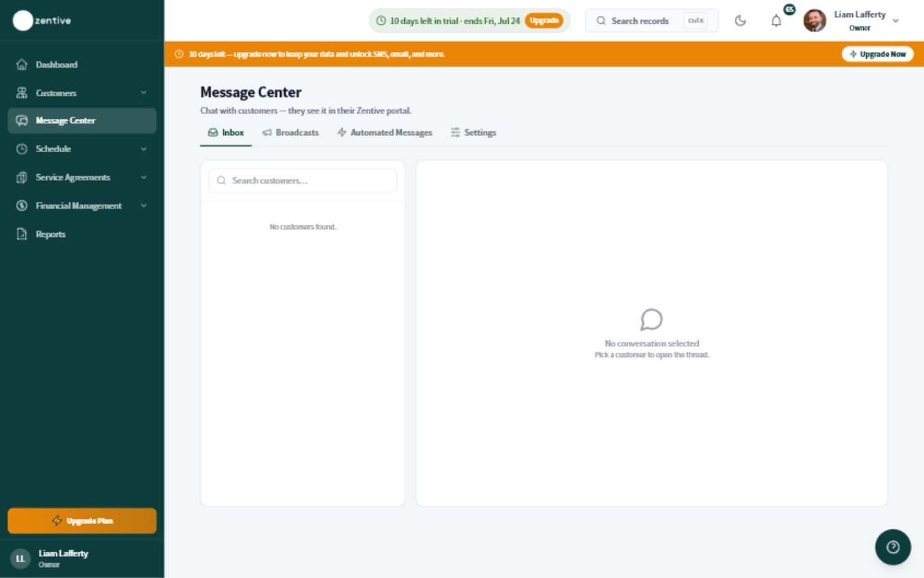The width and height of the screenshot is (924, 578).
Task: Open Reports from the sidebar
Action: coord(82,234)
